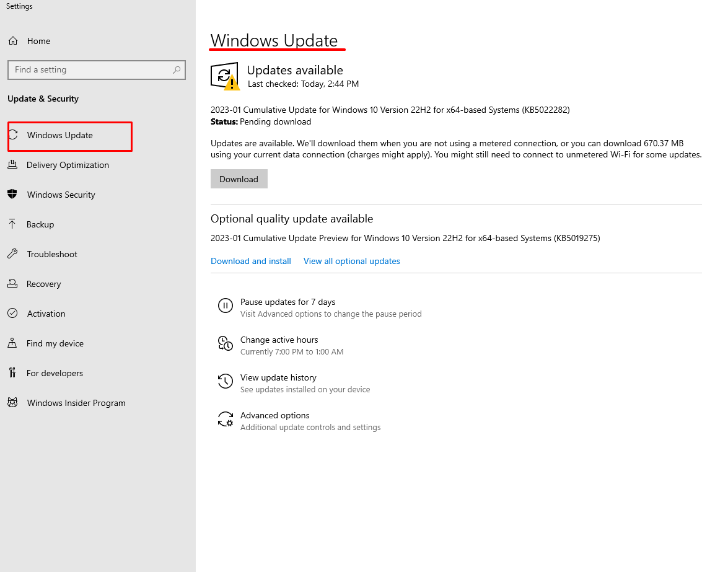
Task: Click the Windows Update sync icon in sidebar
Action: (x=13, y=134)
